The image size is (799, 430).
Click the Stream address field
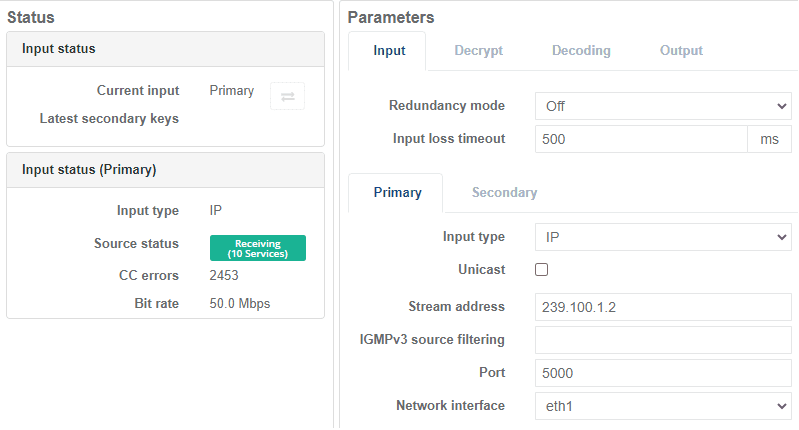(663, 307)
